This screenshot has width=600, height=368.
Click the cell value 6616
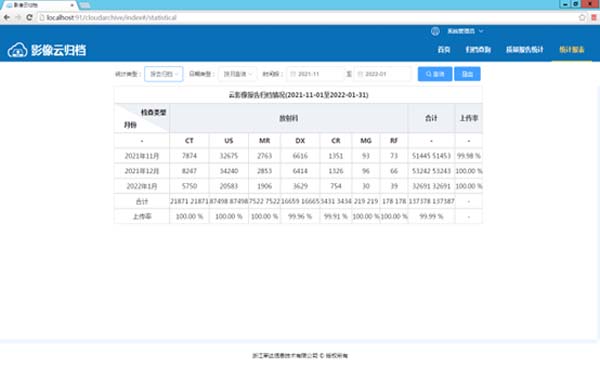click(300, 156)
